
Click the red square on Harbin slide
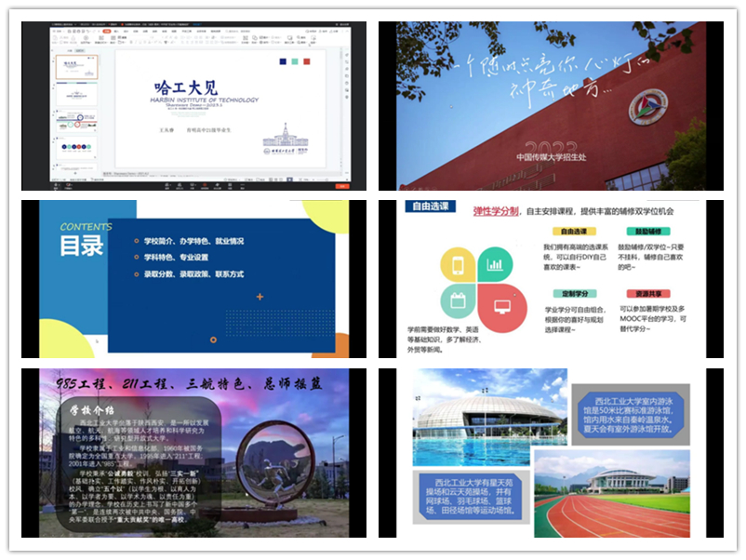(305, 61)
